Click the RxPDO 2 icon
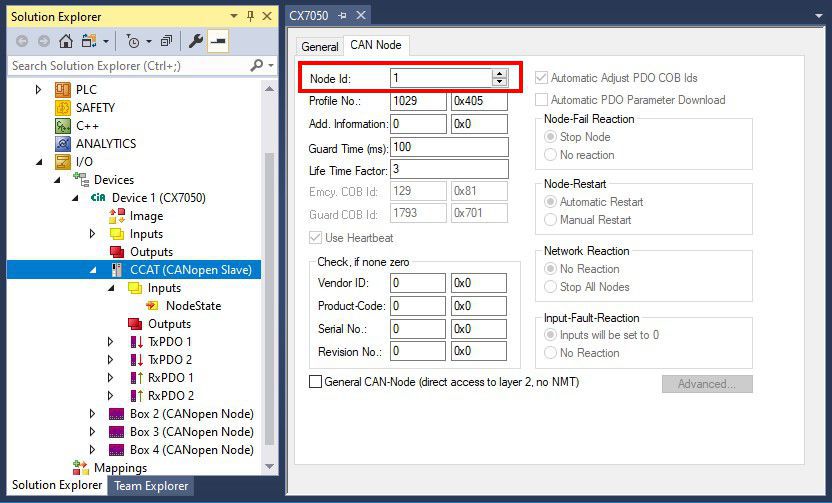This screenshot has width=832, height=503. tap(137, 395)
